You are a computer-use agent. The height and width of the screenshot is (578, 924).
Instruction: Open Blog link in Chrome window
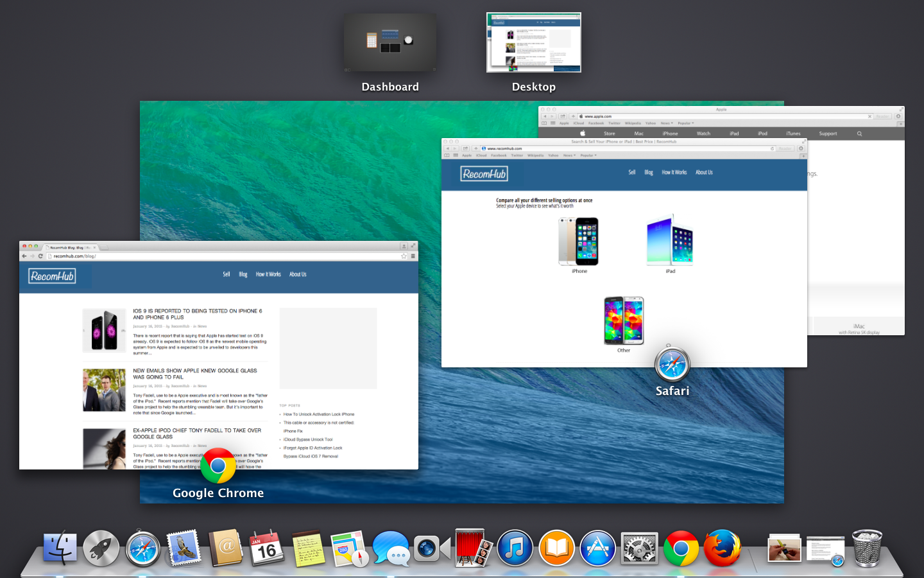(x=243, y=274)
